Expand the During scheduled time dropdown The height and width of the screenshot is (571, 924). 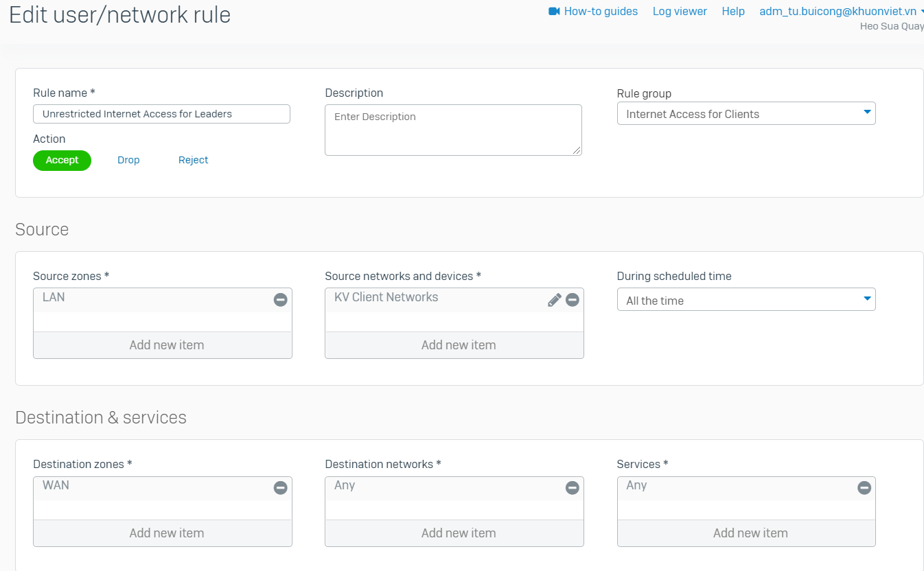(x=746, y=300)
